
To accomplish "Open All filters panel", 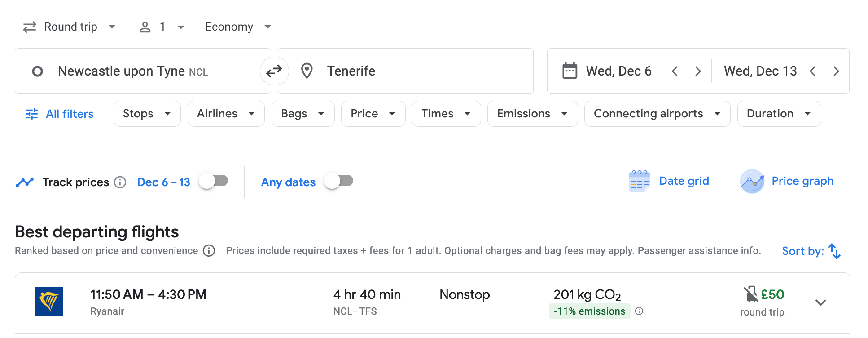I will [60, 114].
